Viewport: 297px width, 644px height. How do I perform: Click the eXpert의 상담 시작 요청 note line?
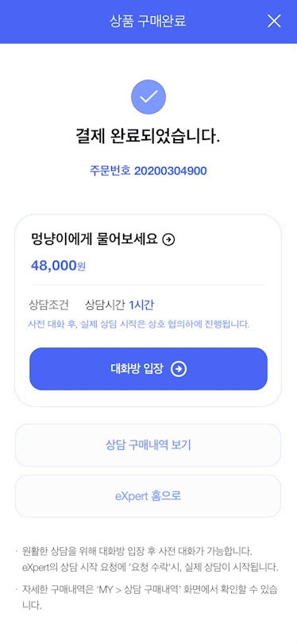coord(151,568)
